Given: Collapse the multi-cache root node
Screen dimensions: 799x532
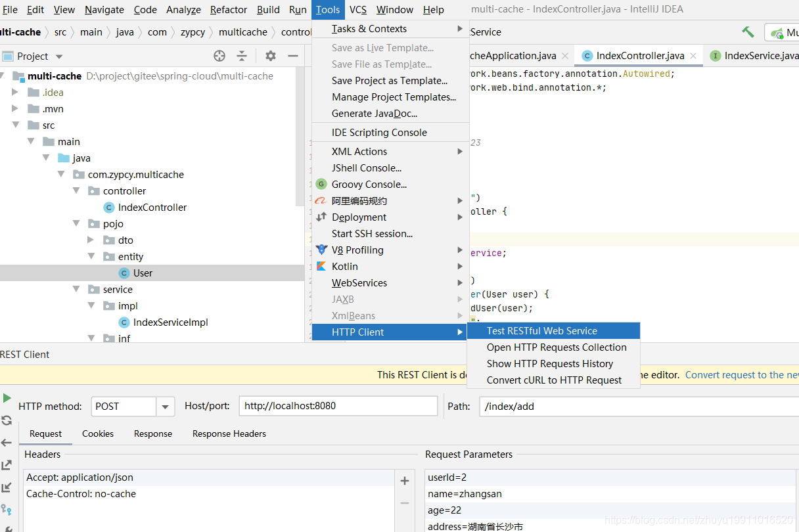Looking at the screenshot, I should [3, 76].
